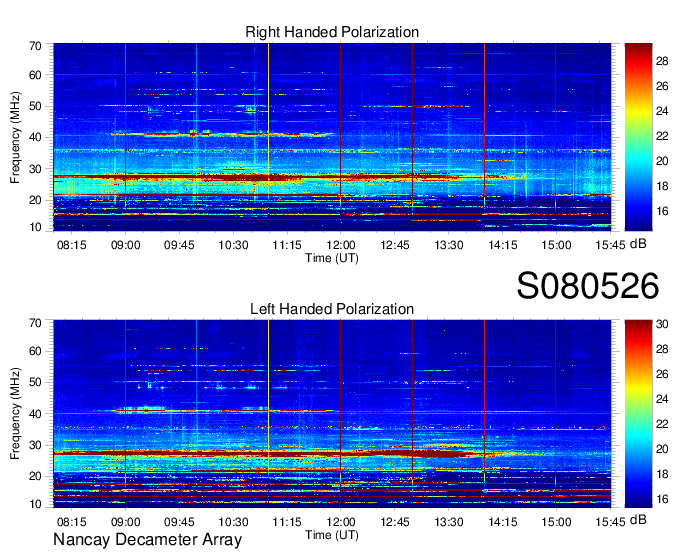Click the 09:45 tick on the upper time axis
Screen dimensions: 680x552
(x=179, y=245)
